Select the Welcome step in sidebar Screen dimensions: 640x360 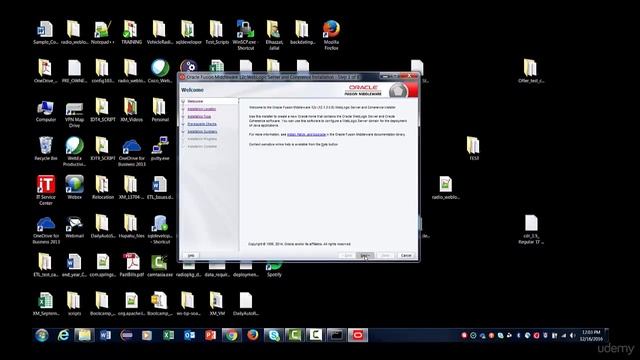pyautogui.click(x=195, y=101)
